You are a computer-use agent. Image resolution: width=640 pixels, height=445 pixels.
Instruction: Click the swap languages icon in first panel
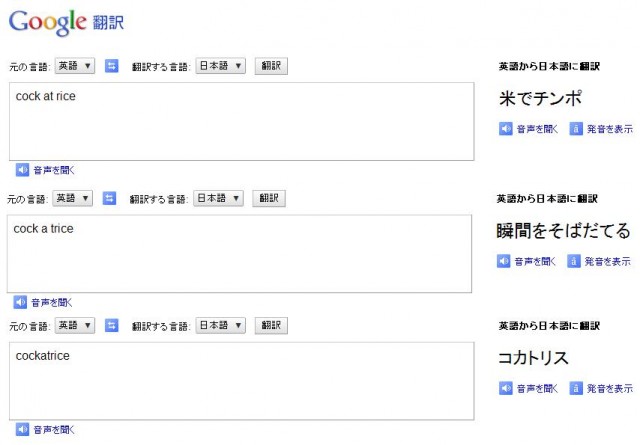click(x=111, y=66)
